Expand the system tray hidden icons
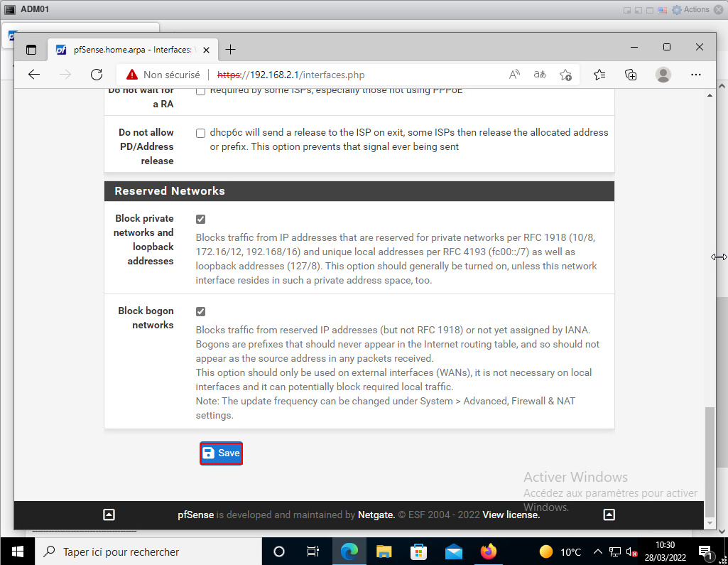Viewport: 728px width, 565px height. coord(598,551)
